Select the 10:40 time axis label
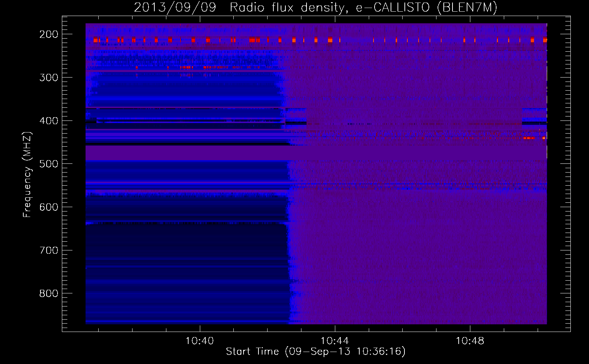The image size is (589, 364). (199, 341)
